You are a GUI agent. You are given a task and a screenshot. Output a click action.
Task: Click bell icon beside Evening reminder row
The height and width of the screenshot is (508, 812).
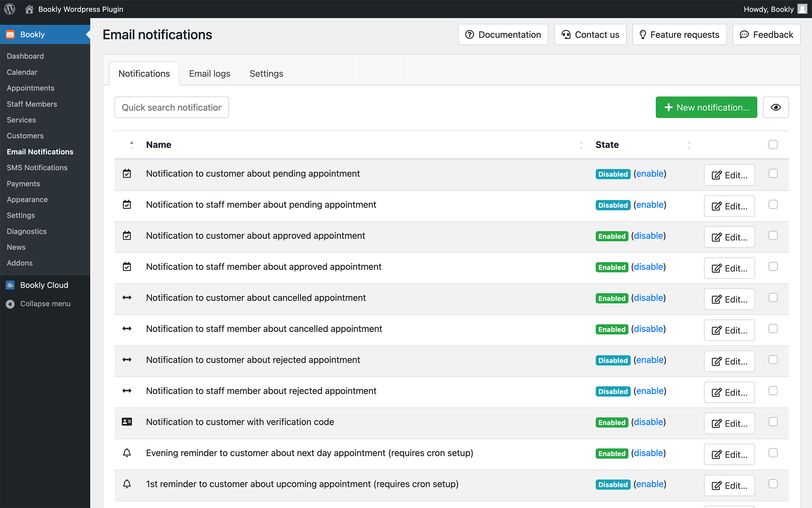click(127, 453)
